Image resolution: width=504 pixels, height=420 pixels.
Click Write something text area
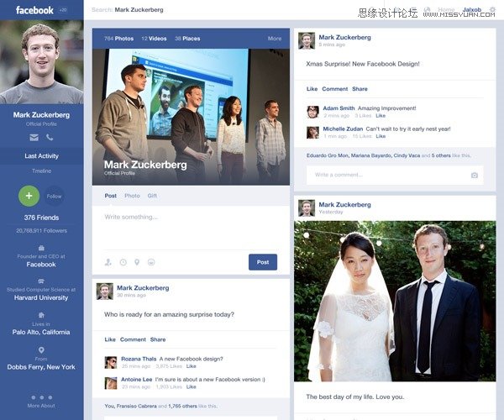[x=191, y=228]
